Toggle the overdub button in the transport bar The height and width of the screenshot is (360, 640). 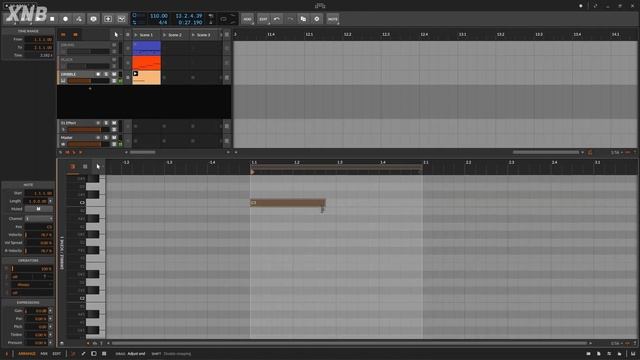pos(93,19)
